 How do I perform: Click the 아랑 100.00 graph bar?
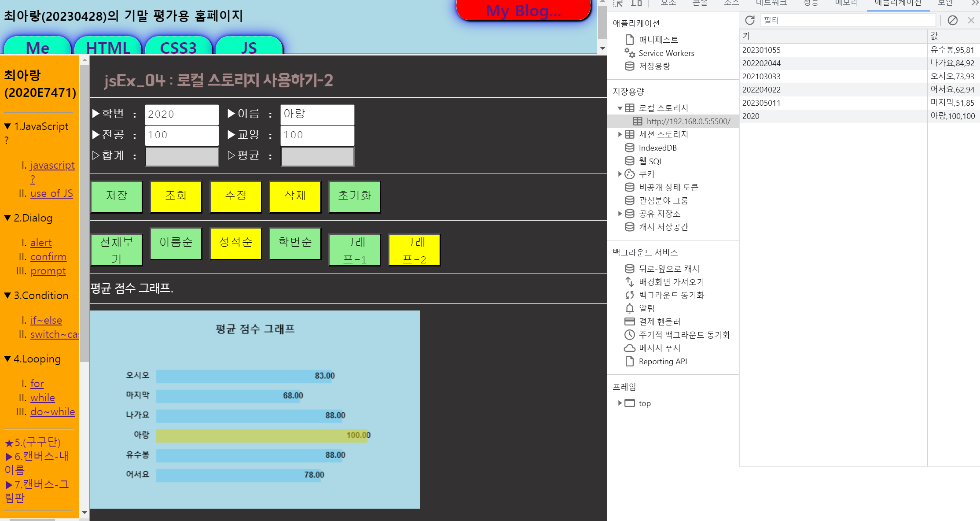click(261, 436)
